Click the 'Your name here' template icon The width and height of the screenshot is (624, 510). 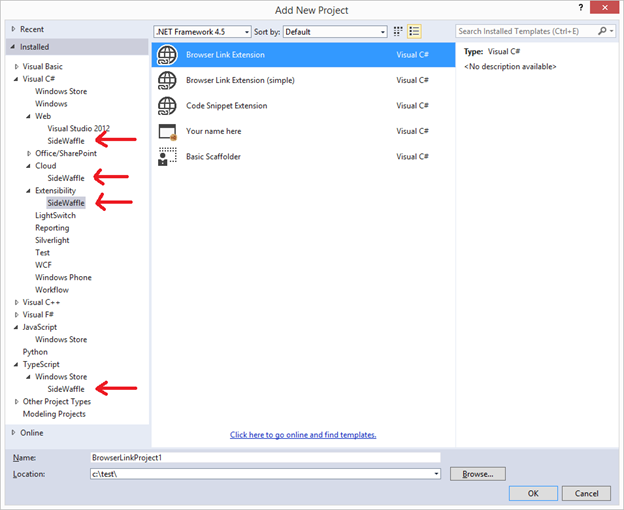click(x=167, y=132)
